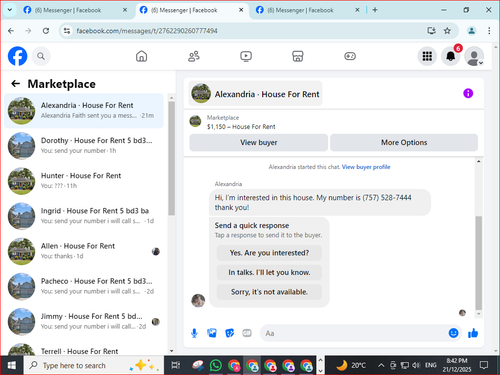This screenshot has width=500, height=375.
Task: Open a new browser tab
Action: pos(375,10)
